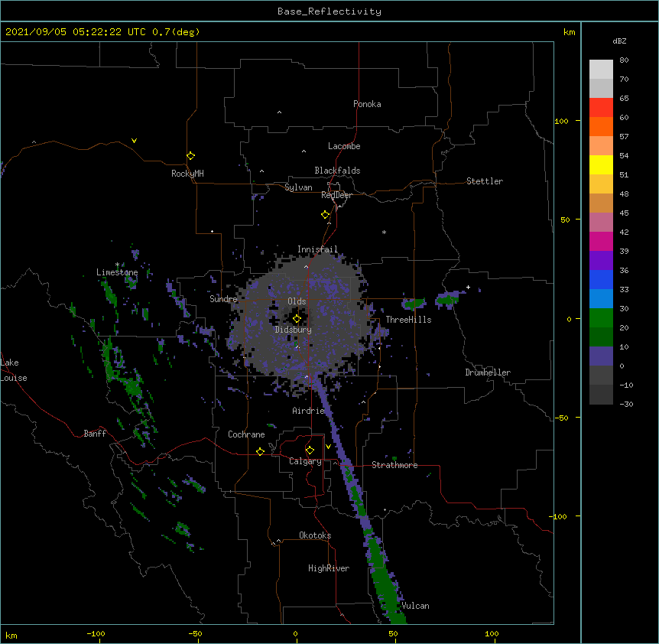Image resolution: width=659 pixels, height=644 pixels.
Task: Click the white plus marker north of Drumheller
Action: tap(468, 288)
